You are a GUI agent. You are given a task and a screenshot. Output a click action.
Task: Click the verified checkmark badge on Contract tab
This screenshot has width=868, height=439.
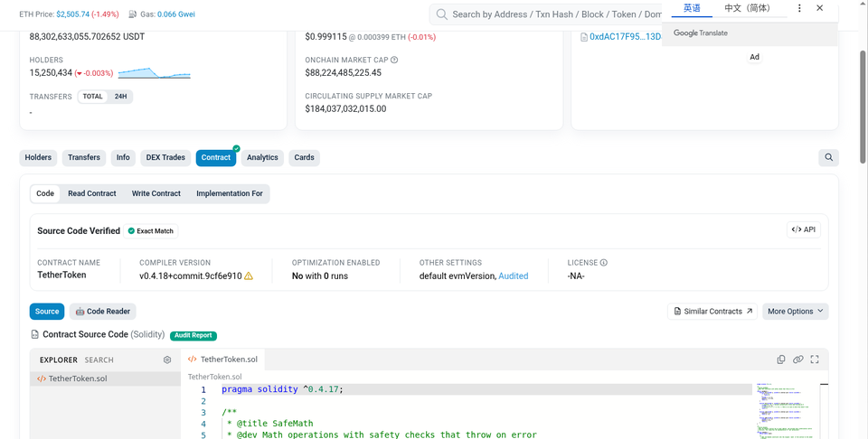pyautogui.click(x=236, y=149)
